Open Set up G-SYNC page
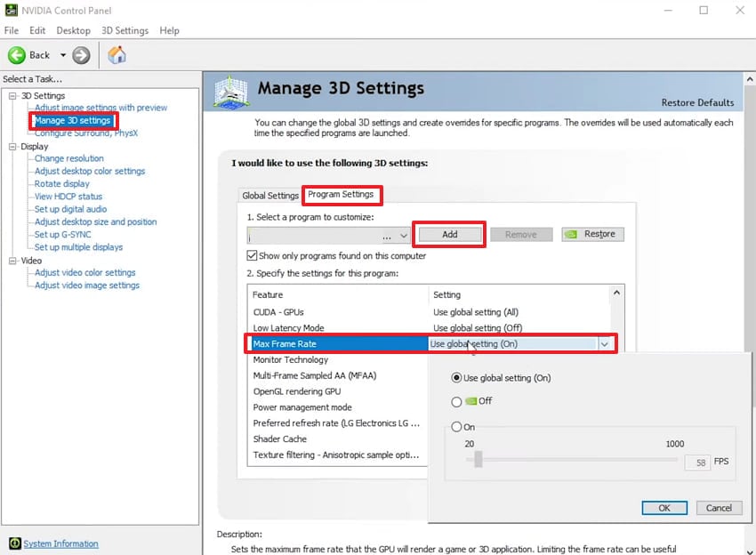Screen dimensions: 756x555 point(62,234)
